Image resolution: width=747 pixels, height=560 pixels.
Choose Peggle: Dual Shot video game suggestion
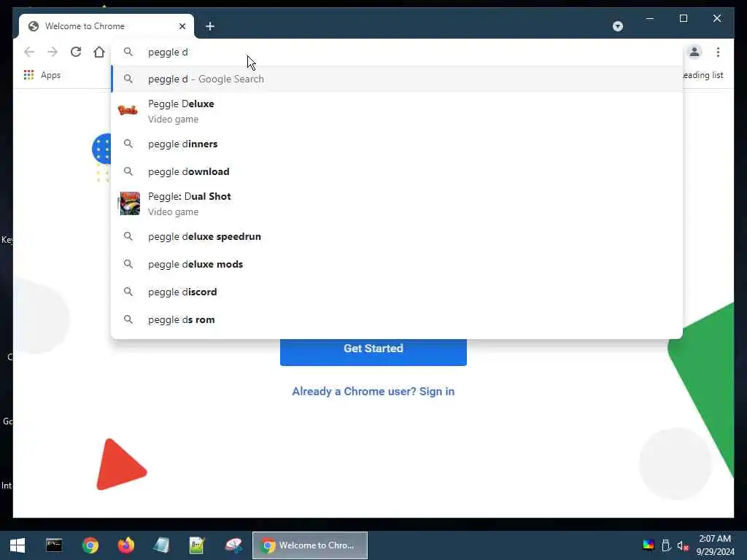[397, 204]
